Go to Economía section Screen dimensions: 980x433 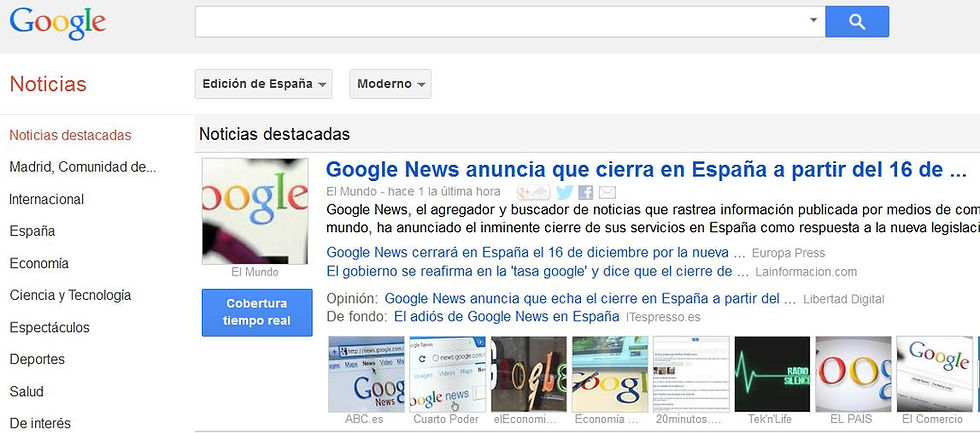pos(39,264)
